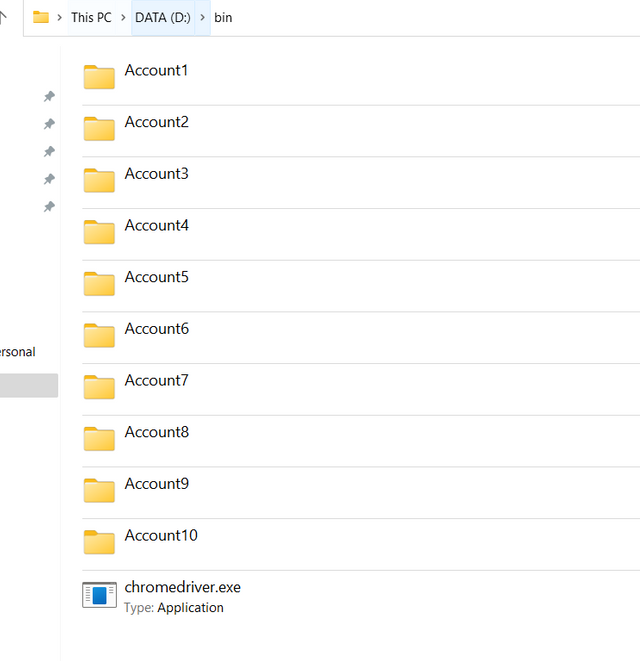This screenshot has height=661, width=640.
Task: Select the Account9 folder name
Action: tap(156, 484)
